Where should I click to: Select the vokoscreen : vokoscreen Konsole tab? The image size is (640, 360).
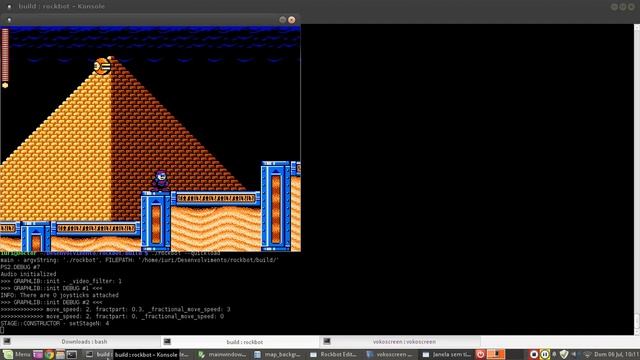click(x=400, y=342)
